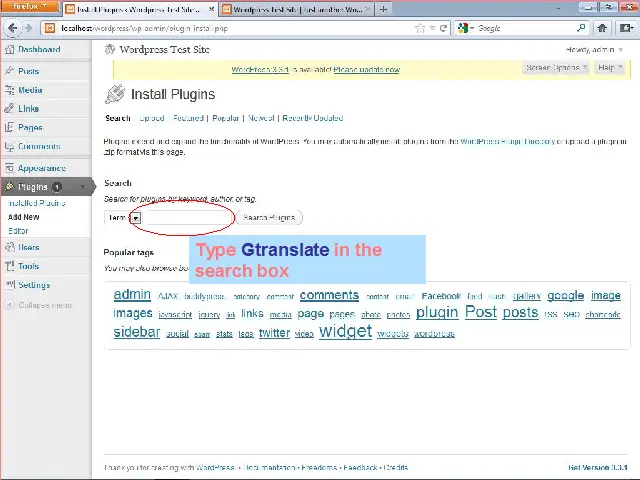Click the Post popular tag
The width and height of the screenshot is (640, 480).
pyautogui.click(x=481, y=312)
